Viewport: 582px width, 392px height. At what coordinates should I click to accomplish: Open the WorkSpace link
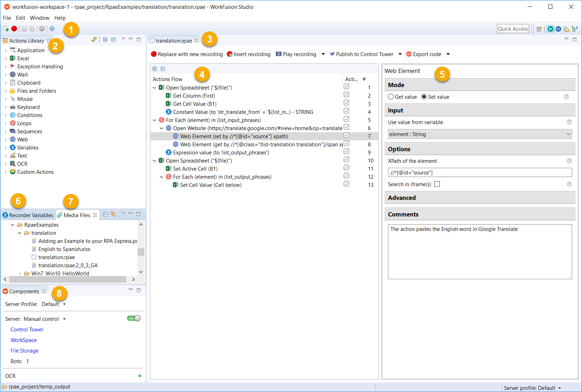pyautogui.click(x=24, y=340)
